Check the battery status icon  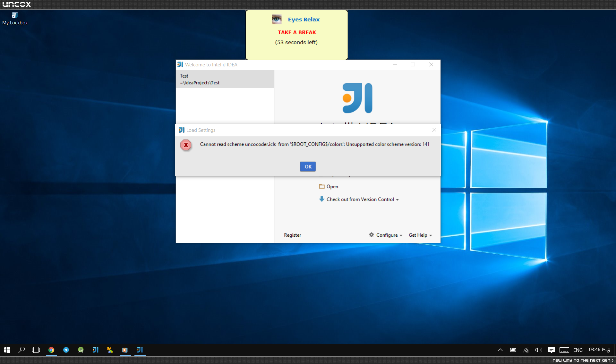pyautogui.click(x=513, y=350)
